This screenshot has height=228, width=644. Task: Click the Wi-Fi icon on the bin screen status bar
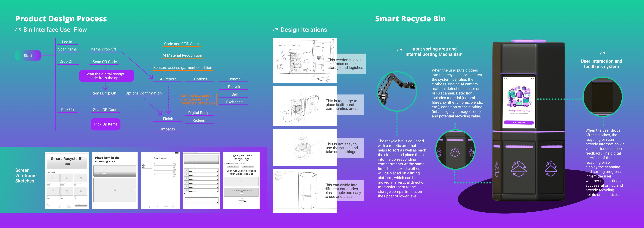(533, 79)
